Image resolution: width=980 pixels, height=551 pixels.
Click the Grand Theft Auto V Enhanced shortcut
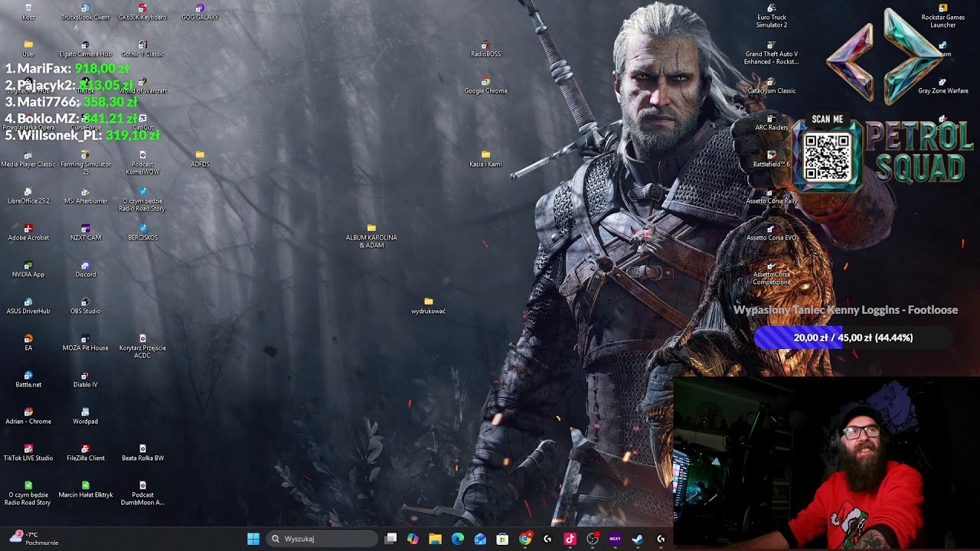771,52
